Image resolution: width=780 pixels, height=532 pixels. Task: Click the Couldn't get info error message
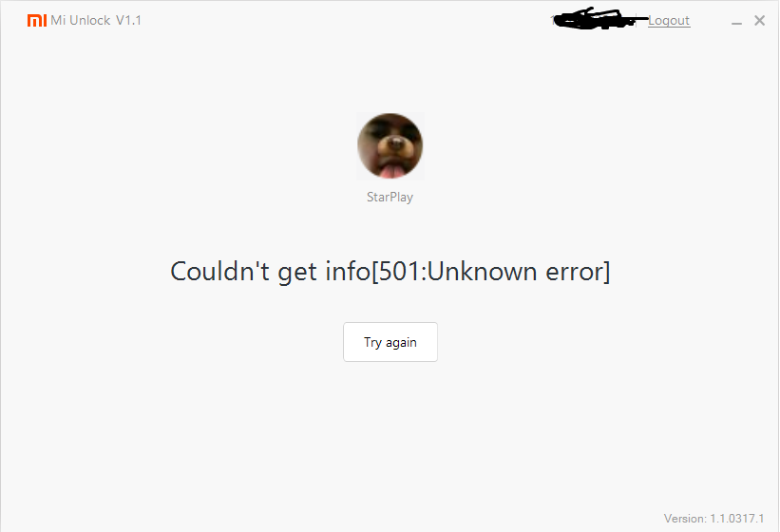[390, 272]
